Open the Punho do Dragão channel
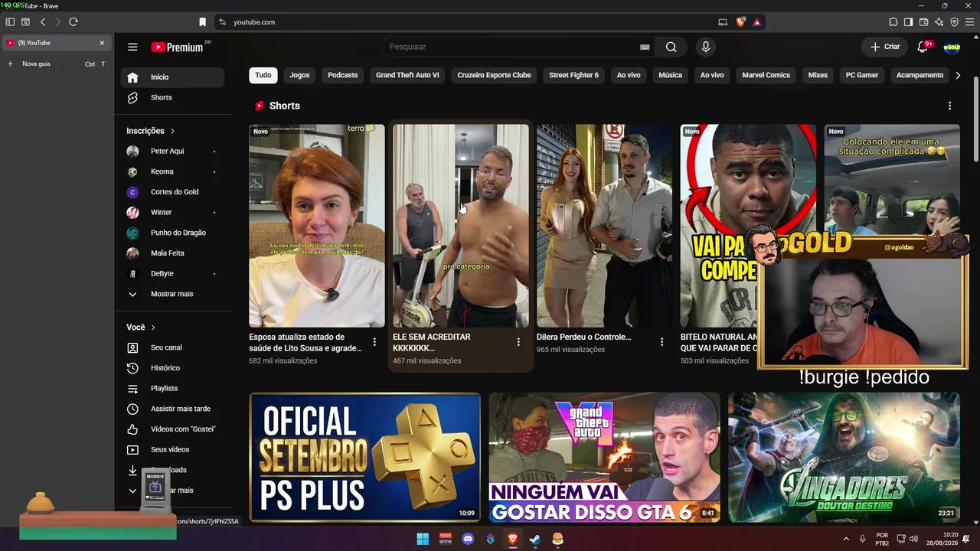Viewport: 980px width, 551px height. (x=172, y=233)
